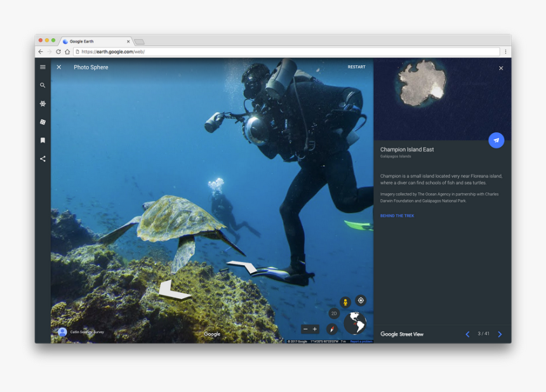Share this view using the share icon
This screenshot has width=546, height=392.
(x=42, y=159)
